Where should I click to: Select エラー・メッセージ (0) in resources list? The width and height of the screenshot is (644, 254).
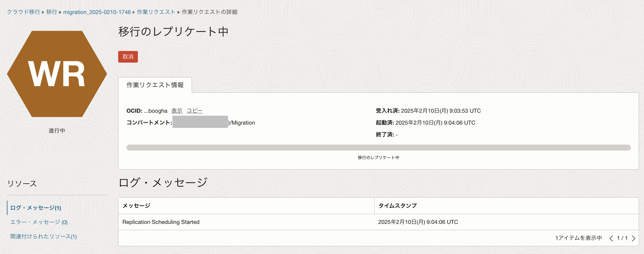tap(39, 222)
